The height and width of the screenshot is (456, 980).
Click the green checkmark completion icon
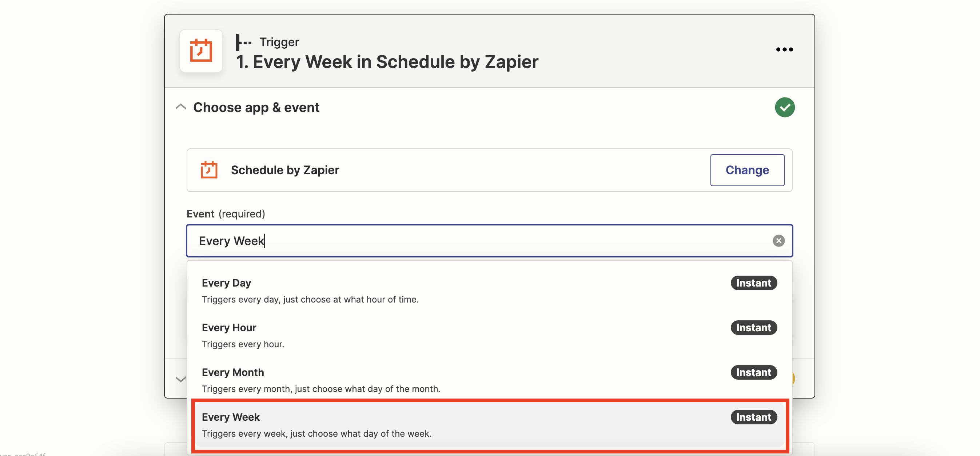pyautogui.click(x=784, y=107)
